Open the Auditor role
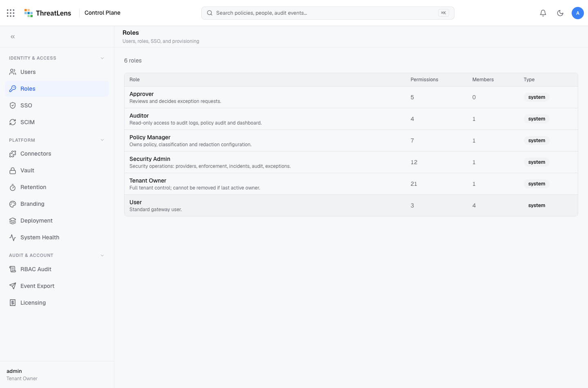The width and height of the screenshot is (588, 388). click(x=351, y=119)
